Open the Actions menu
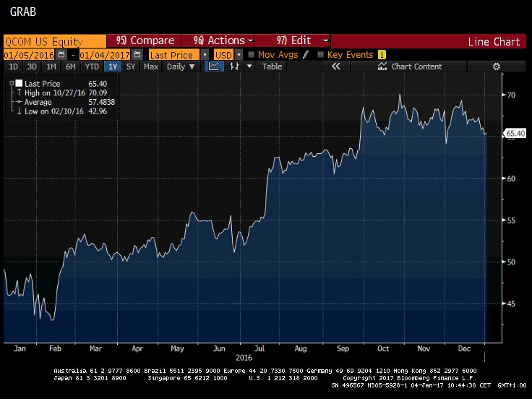Viewport: 532px width, 399px height. [217, 41]
